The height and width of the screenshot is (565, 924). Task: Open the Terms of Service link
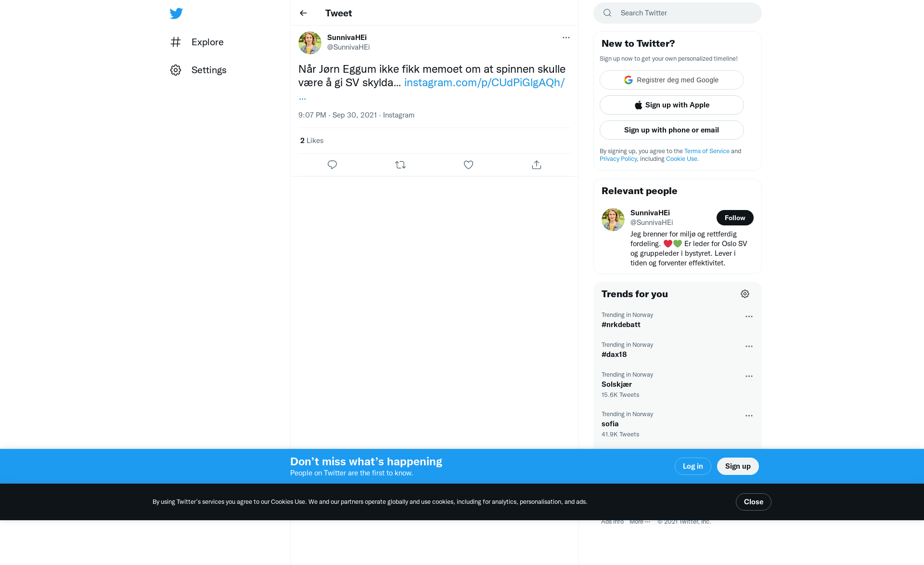click(x=706, y=151)
